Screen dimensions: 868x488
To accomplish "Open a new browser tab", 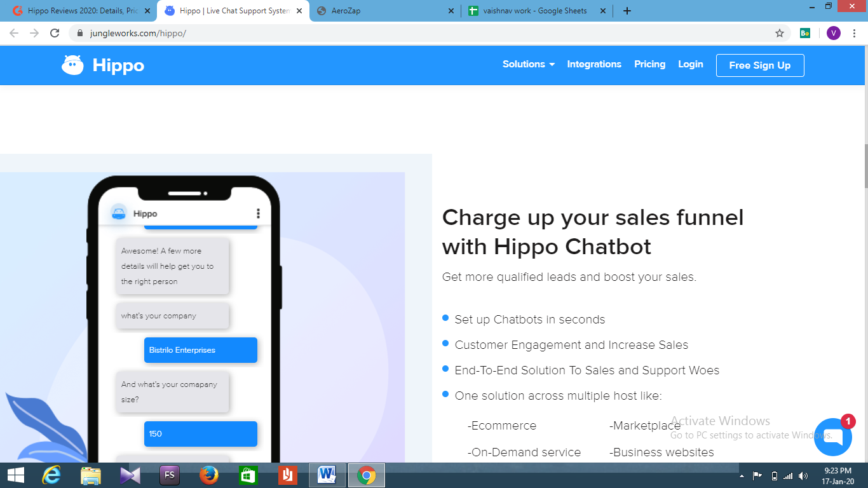I will click(627, 11).
